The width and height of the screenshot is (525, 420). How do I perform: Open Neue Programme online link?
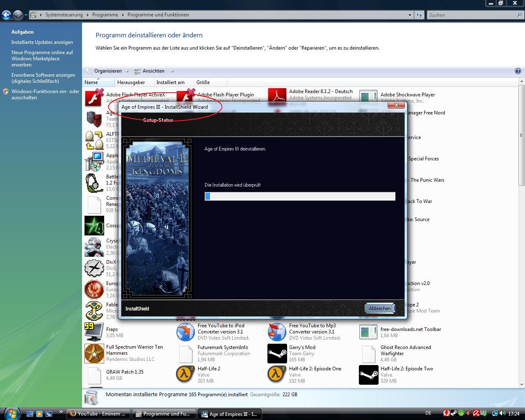tap(42, 59)
